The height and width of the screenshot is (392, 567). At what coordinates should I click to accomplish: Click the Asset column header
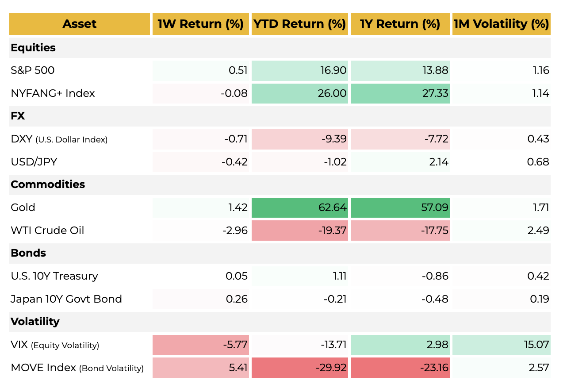point(80,24)
